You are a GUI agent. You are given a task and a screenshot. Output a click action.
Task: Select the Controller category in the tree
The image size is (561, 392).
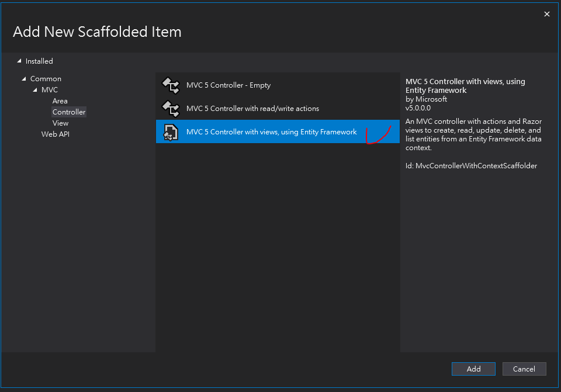69,112
